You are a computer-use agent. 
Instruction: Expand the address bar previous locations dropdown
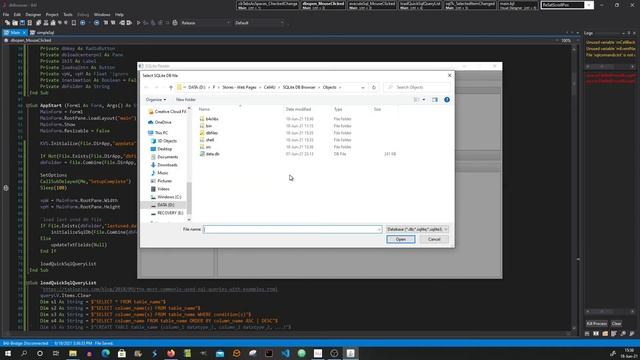[362, 87]
